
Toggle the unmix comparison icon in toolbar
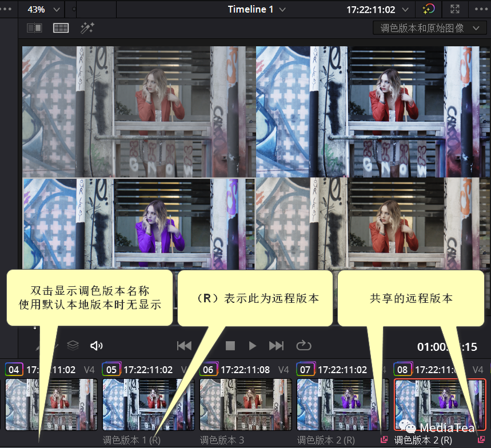coord(35,27)
